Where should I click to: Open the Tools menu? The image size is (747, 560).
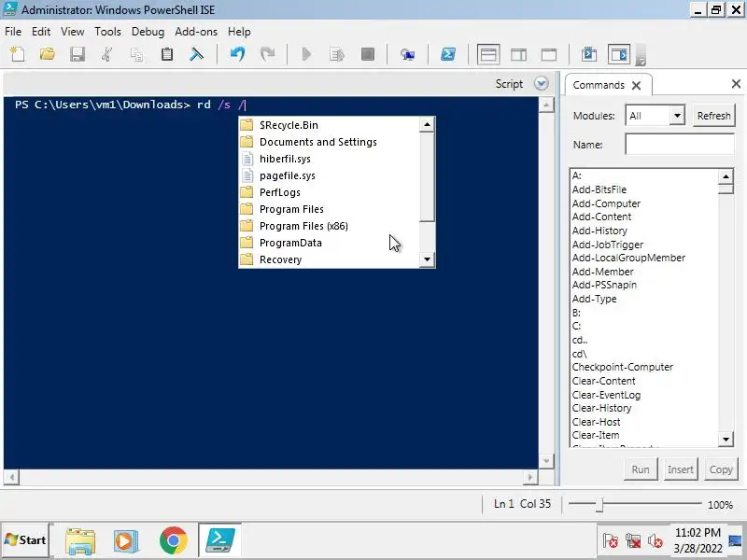click(x=107, y=32)
